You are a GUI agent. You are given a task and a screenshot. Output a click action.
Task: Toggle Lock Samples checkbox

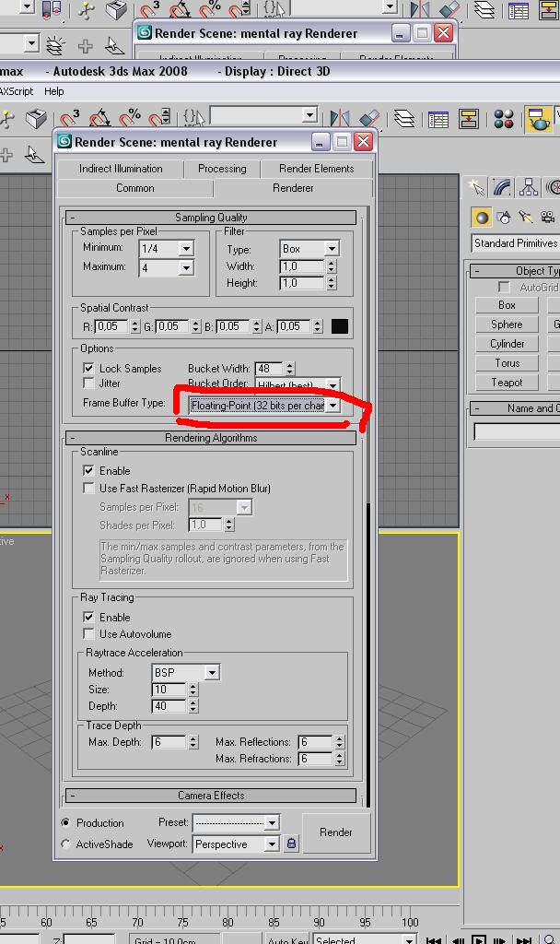point(88,368)
